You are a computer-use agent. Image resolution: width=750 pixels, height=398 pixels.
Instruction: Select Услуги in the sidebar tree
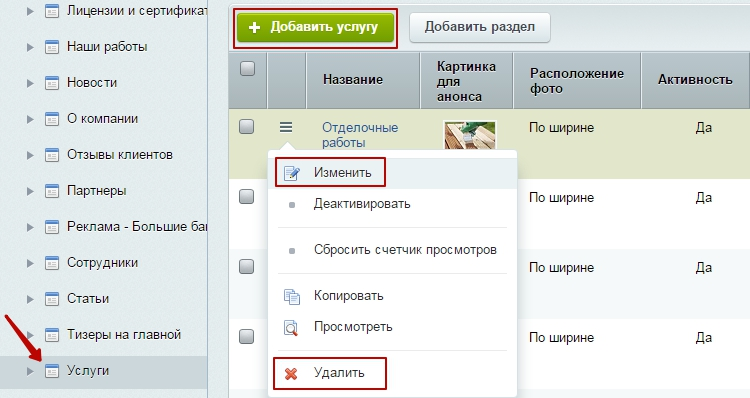pyautogui.click(x=88, y=371)
